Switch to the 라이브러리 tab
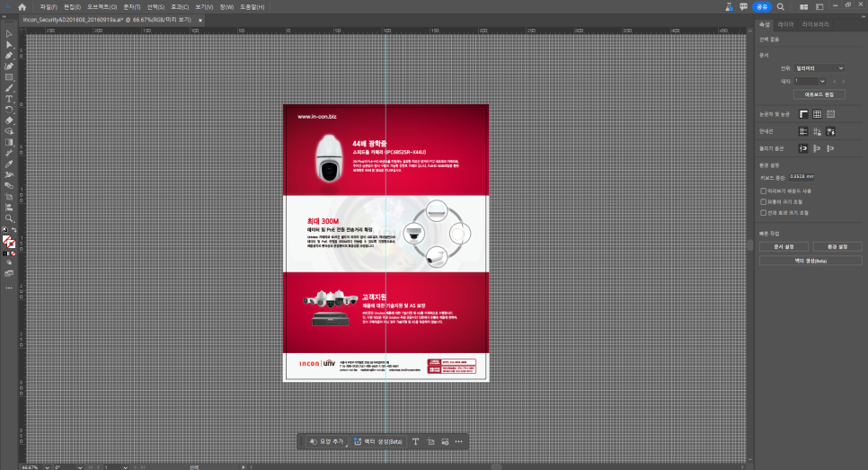The width and height of the screenshot is (868, 470). click(815, 24)
